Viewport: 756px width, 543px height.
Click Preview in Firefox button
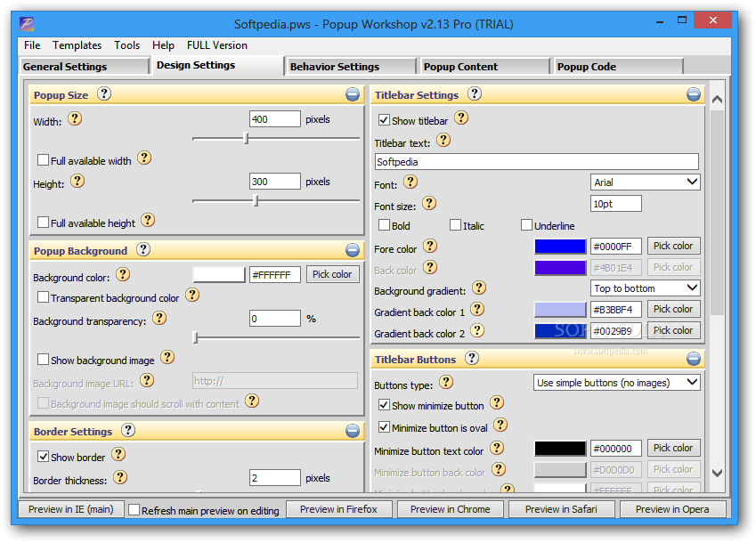point(339,509)
